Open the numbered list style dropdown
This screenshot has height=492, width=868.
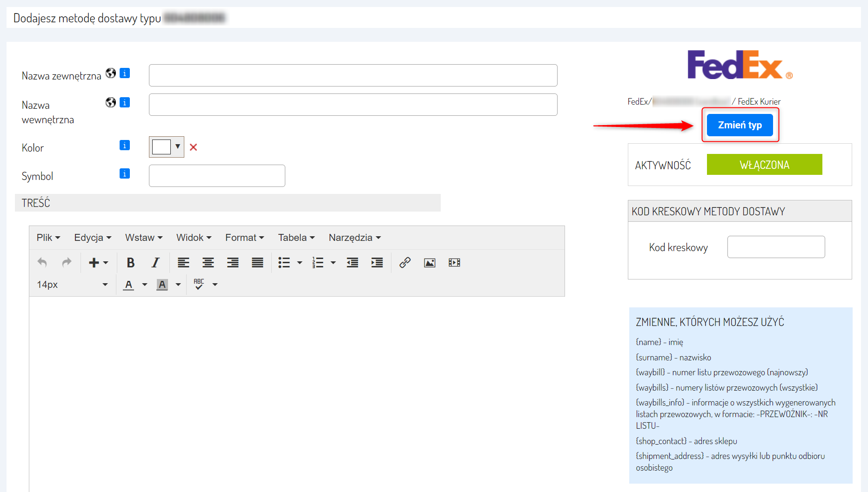click(x=333, y=263)
